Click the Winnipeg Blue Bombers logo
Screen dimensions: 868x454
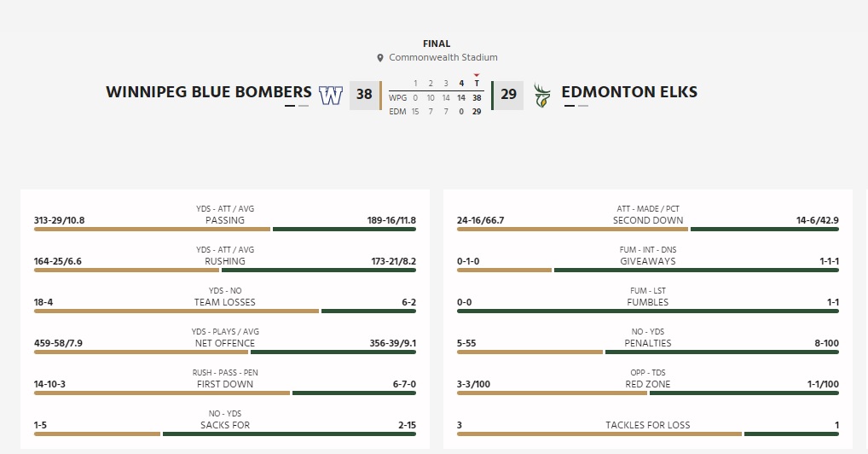pyautogui.click(x=330, y=95)
